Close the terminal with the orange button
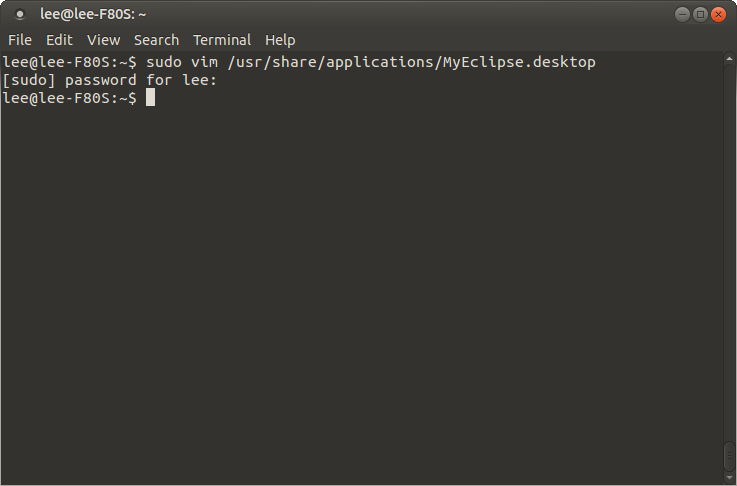The height and width of the screenshot is (486, 737). point(718,15)
